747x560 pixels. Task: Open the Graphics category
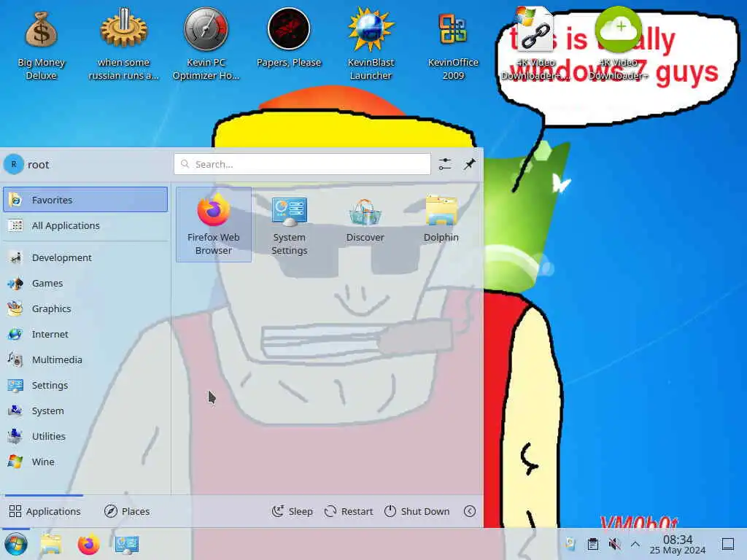85,308
